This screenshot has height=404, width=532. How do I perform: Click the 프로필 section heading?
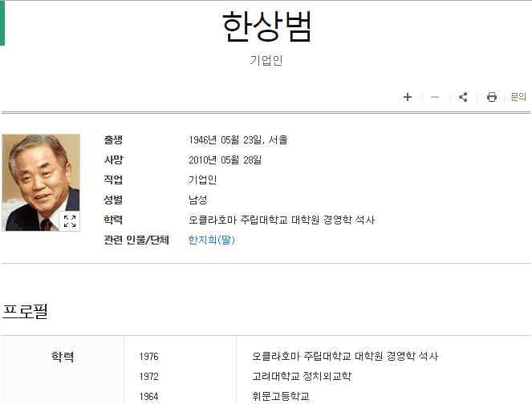[25, 312]
